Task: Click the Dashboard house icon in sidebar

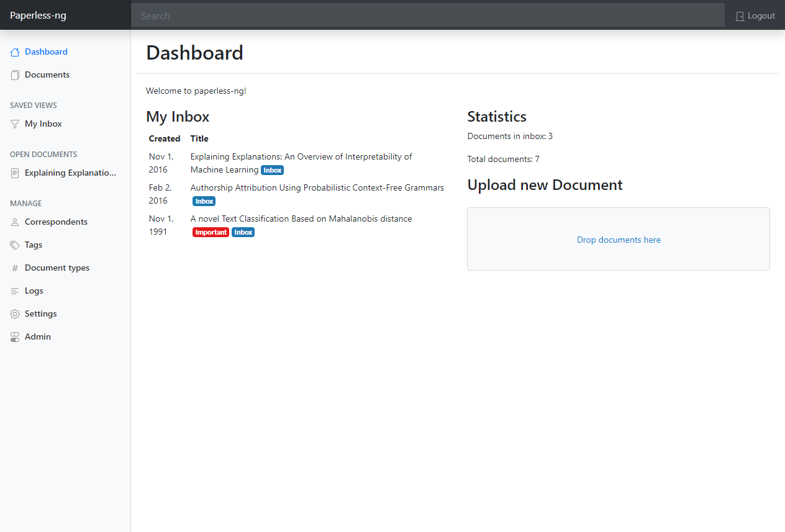Action: [x=15, y=52]
